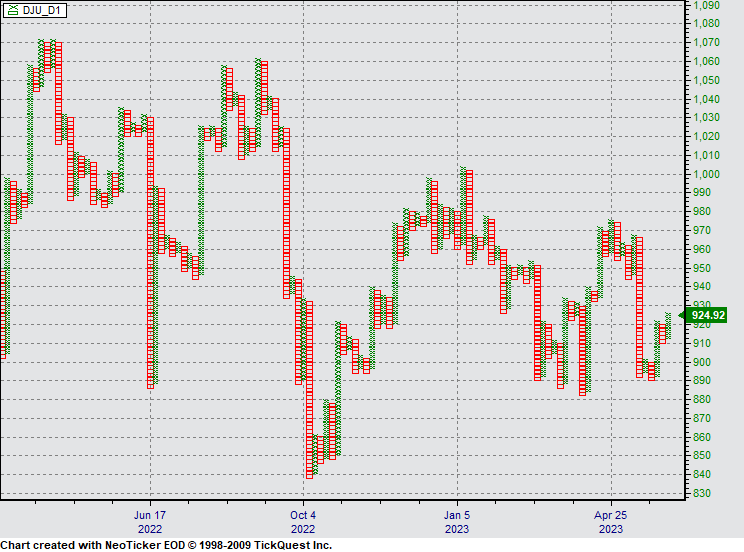
Task: Select the 830 price axis label
Action: click(705, 494)
